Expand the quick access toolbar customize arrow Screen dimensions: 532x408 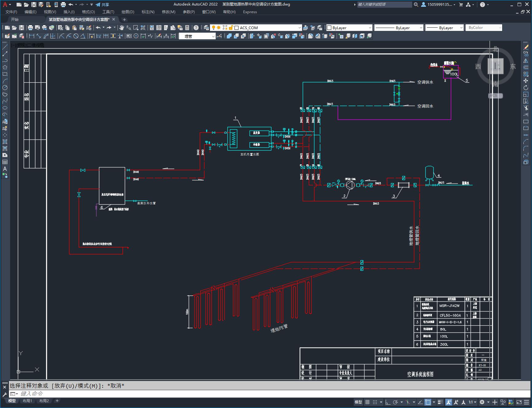pos(92,5)
